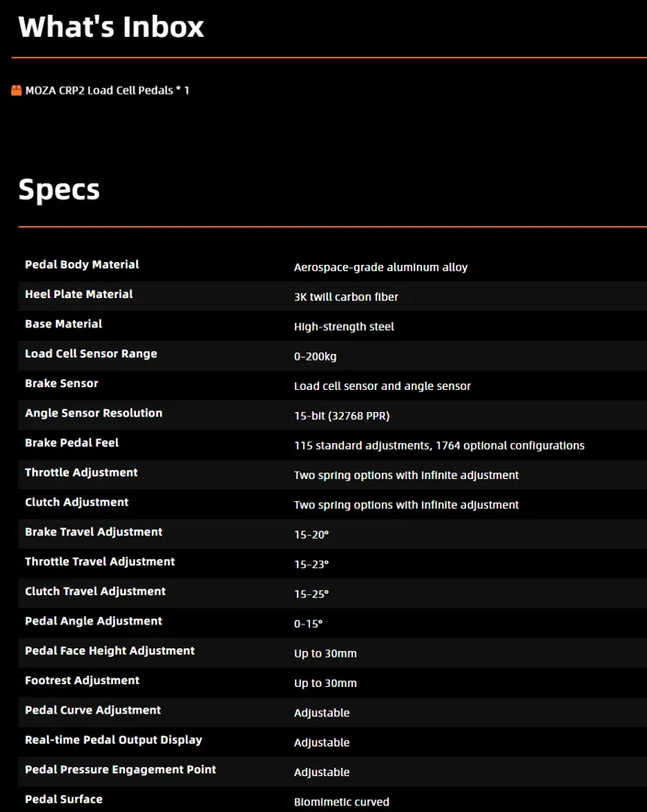
Task: Click the "Load cell sensor and angle sensor" text
Action: point(382,386)
